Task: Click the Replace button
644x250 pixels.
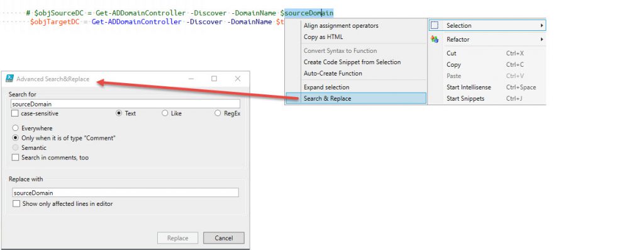Action: [x=177, y=238]
